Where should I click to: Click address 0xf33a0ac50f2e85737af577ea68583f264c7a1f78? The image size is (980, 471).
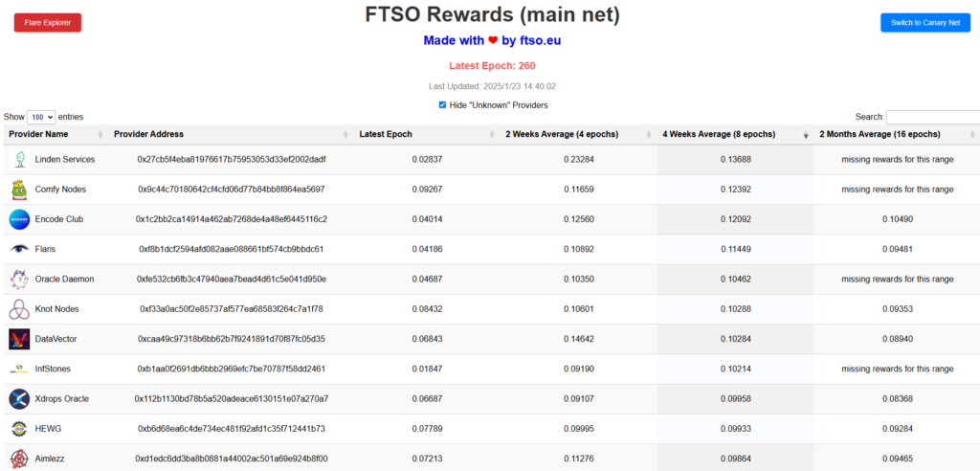(232, 309)
